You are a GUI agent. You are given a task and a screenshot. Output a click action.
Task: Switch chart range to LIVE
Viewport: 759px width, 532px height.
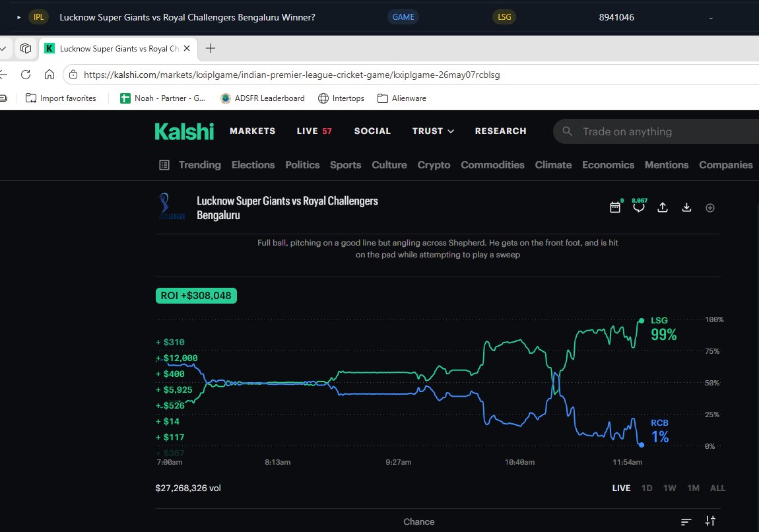(x=621, y=488)
